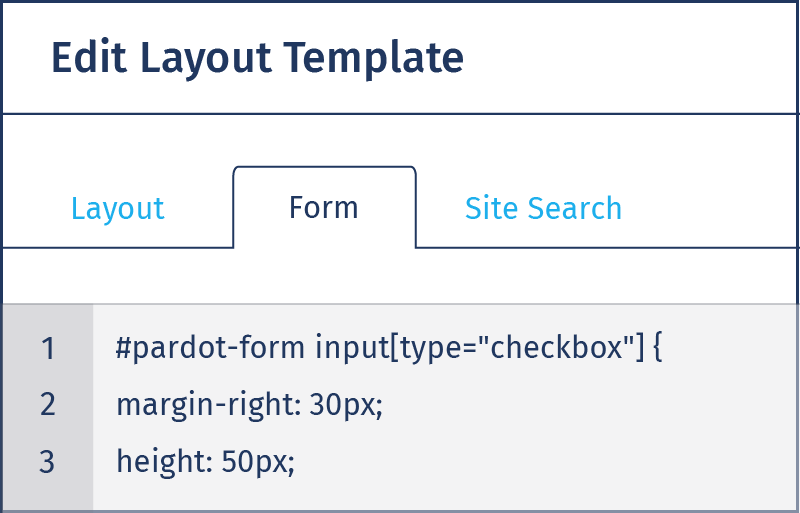Click line number 1 in the gutter

click(x=48, y=349)
